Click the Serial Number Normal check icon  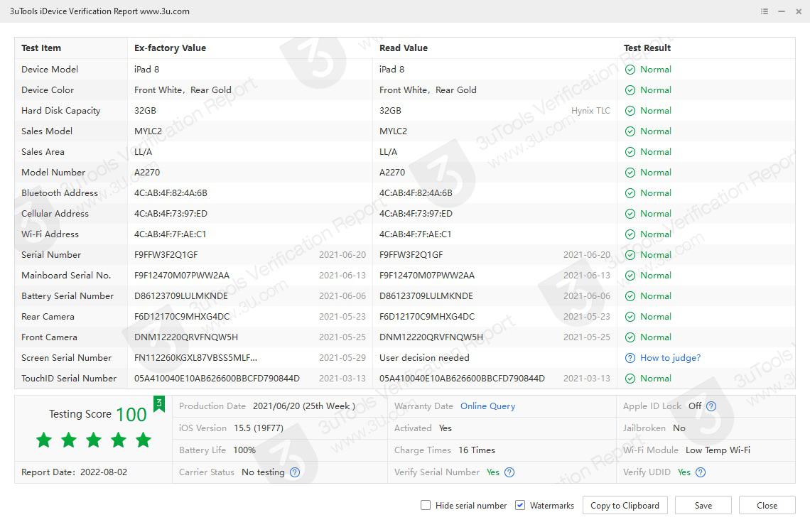(630, 255)
